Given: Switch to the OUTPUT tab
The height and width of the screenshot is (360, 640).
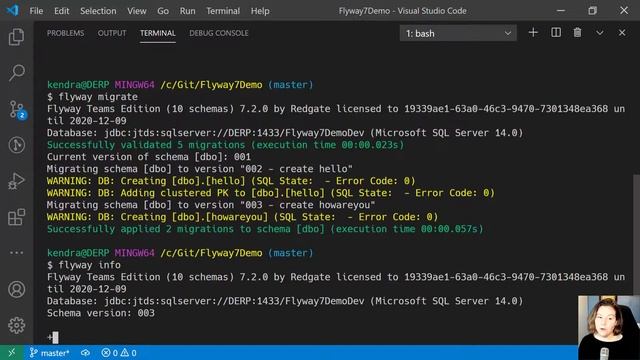Looking at the screenshot, I should [112, 33].
